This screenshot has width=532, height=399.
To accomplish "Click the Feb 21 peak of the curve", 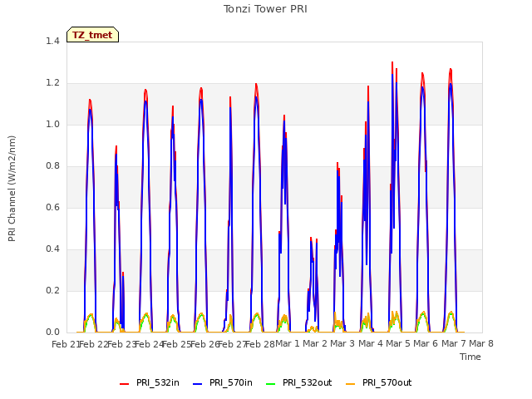I will (90, 100).
